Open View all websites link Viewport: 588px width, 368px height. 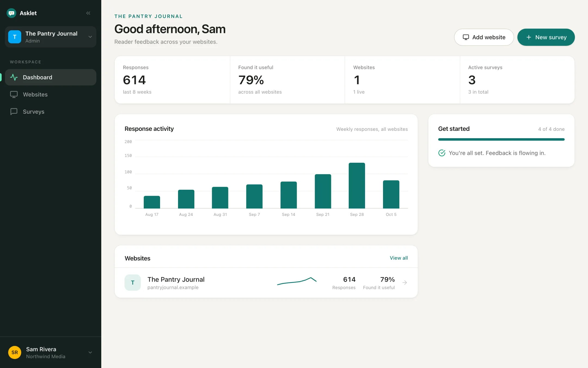[399, 258]
